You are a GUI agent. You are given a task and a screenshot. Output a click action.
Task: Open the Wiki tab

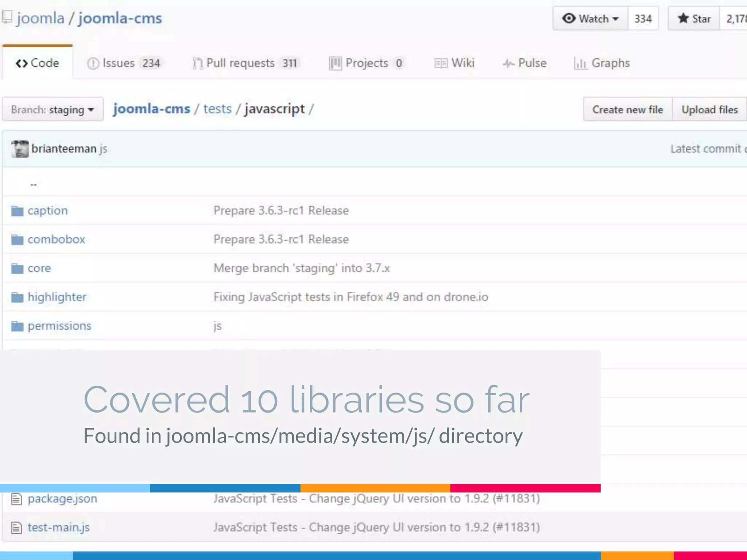pyautogui.click(x=454, y=63)
